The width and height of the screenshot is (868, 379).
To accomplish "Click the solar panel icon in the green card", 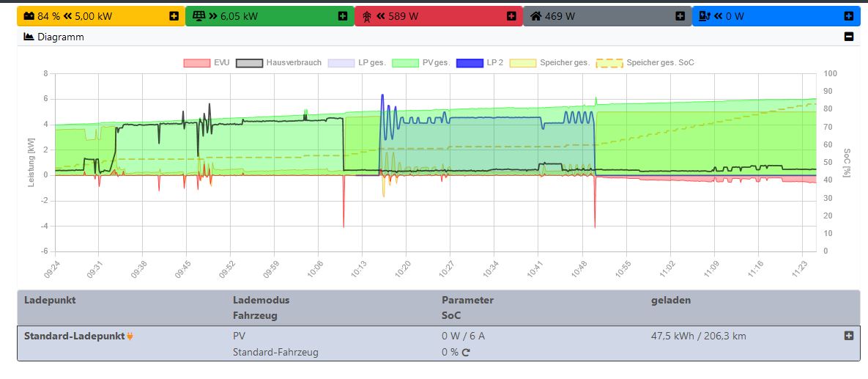I will 197,16.
